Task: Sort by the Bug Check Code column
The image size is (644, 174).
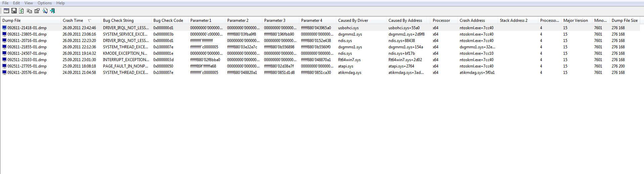Action: (168, 20)
